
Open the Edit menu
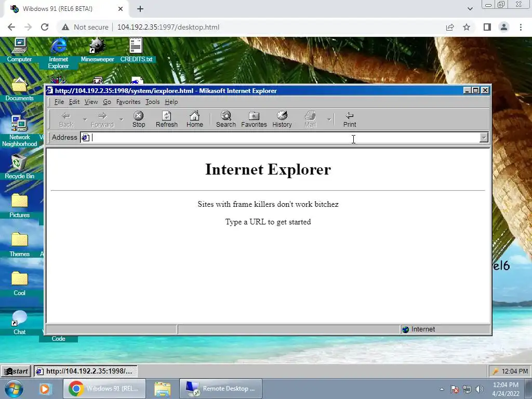[74, 102]
